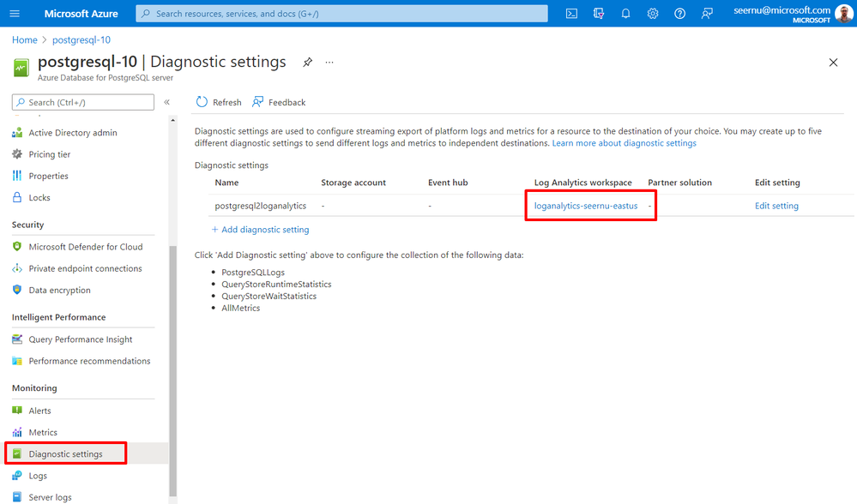This screenshot has height=504, width=857.
Task: Open Properties menu item
Action: pyautogui.click(x=49, y=176)
